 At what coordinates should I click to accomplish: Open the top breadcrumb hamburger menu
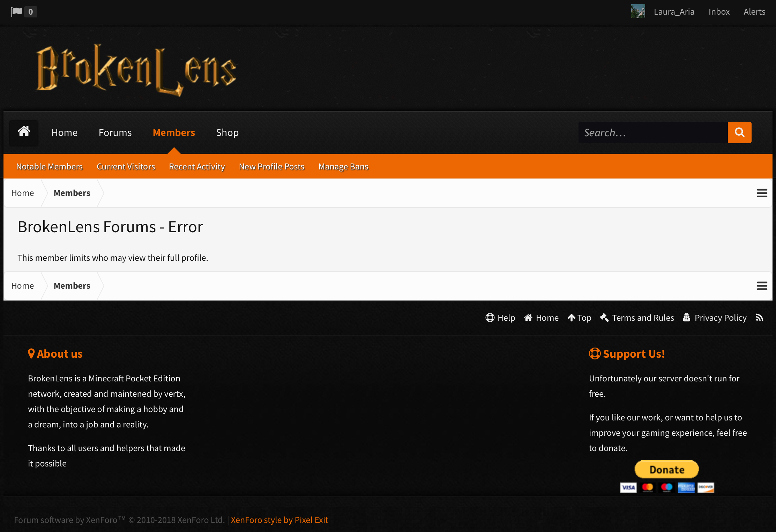pyautogui.click(x=762, y=193)
